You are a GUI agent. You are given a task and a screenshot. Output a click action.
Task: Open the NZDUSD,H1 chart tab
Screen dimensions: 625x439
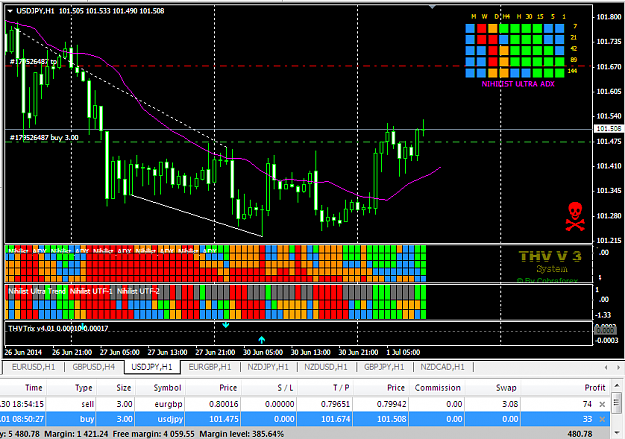click(326, 367)
